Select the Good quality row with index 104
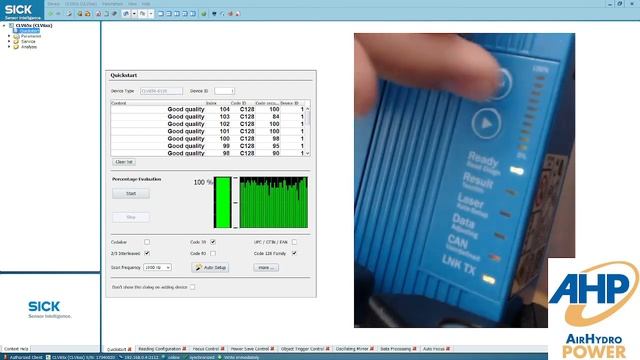640x360 pixels. tap(208, 109)
